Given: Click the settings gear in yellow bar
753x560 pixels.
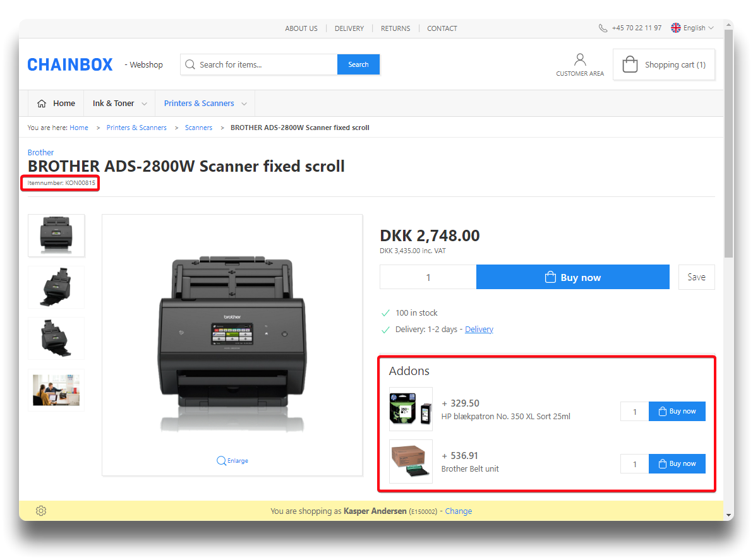Looking at the screenshot, I should 41,511.
